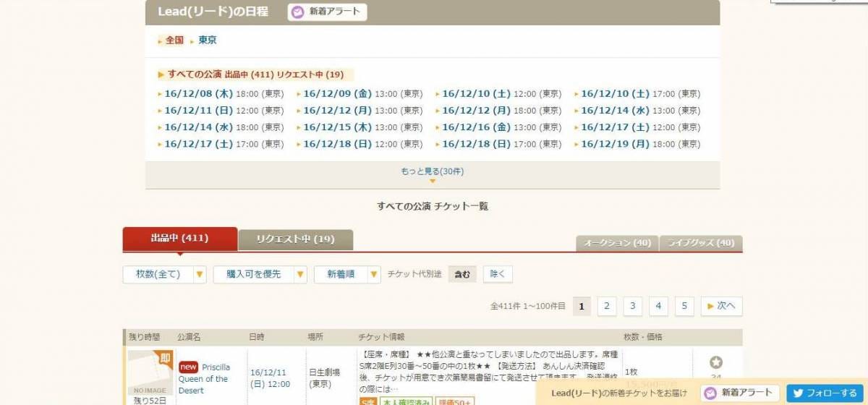The image size is (868, 405).
Task: Go to page 5 of results
Action: (x=684, y=307)
